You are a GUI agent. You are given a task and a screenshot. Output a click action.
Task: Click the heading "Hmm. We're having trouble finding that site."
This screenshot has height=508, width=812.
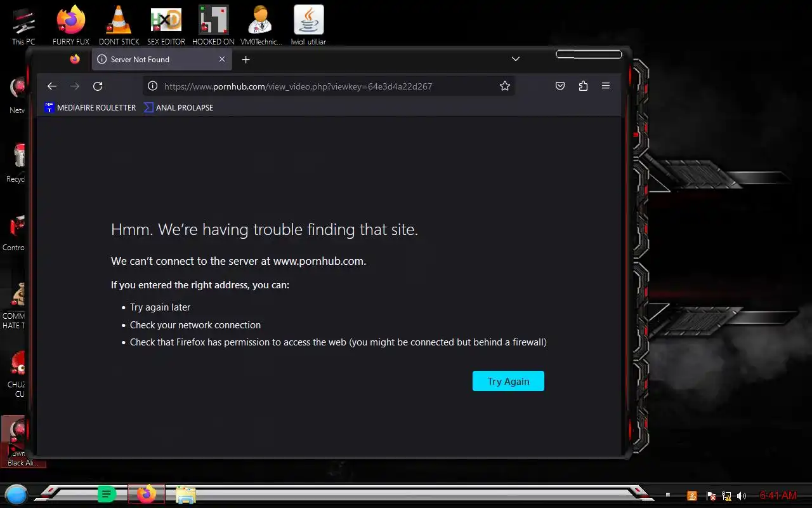265,229
